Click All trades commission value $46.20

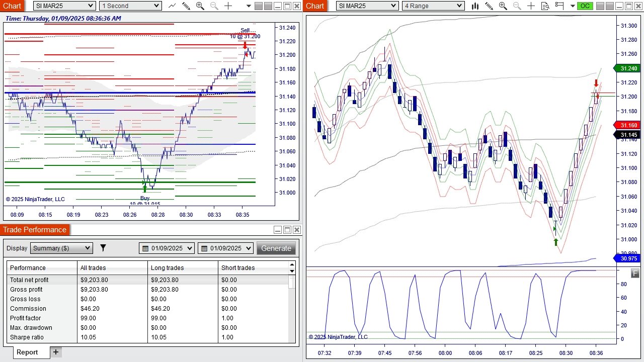coord(90,309)
